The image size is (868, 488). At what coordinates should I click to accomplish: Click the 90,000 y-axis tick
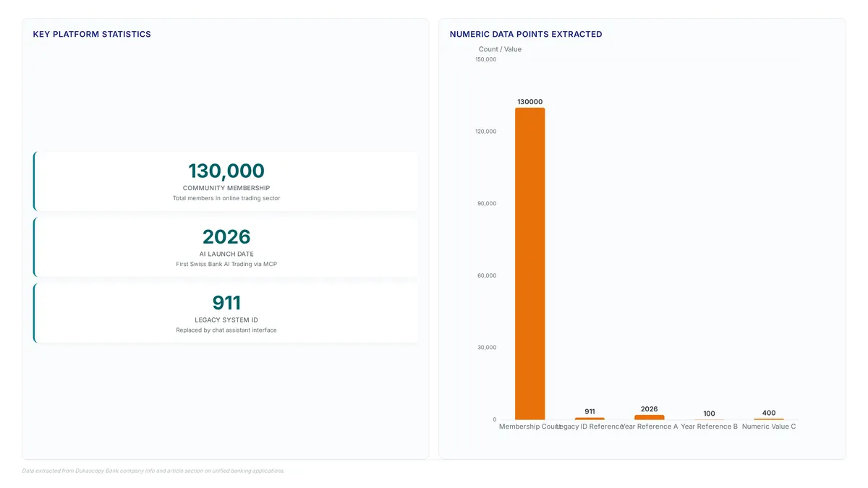pyautogui.click(x=487, y=203)
